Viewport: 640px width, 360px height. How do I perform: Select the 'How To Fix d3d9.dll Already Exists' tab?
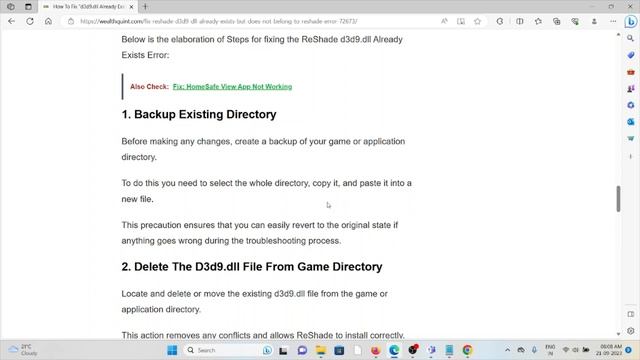click(89, 7)
